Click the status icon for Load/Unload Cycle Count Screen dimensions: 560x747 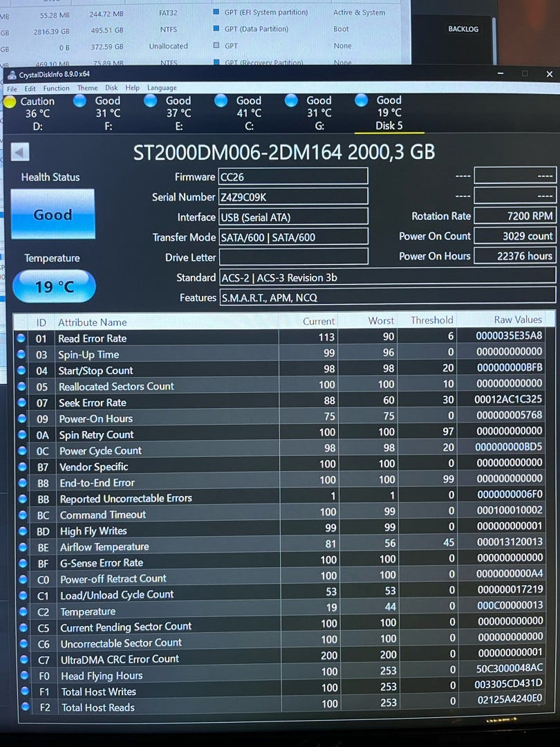(x=24, y=596)
